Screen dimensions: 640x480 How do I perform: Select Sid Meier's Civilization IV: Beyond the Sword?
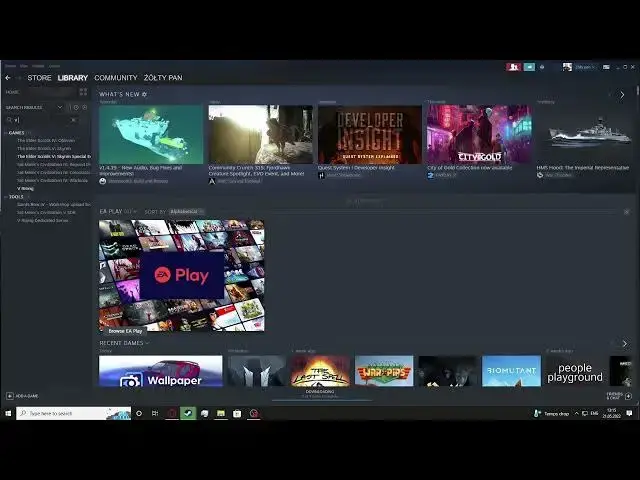pyautogui.click(x=54, y=164)
